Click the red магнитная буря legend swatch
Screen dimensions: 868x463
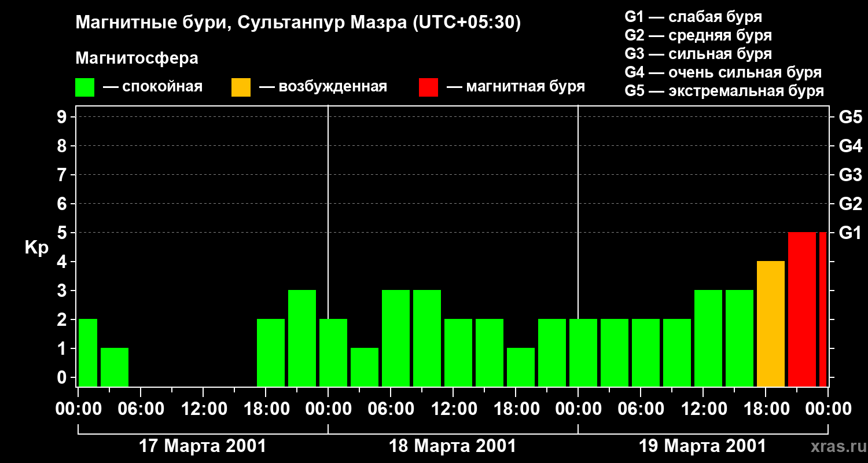428,87
